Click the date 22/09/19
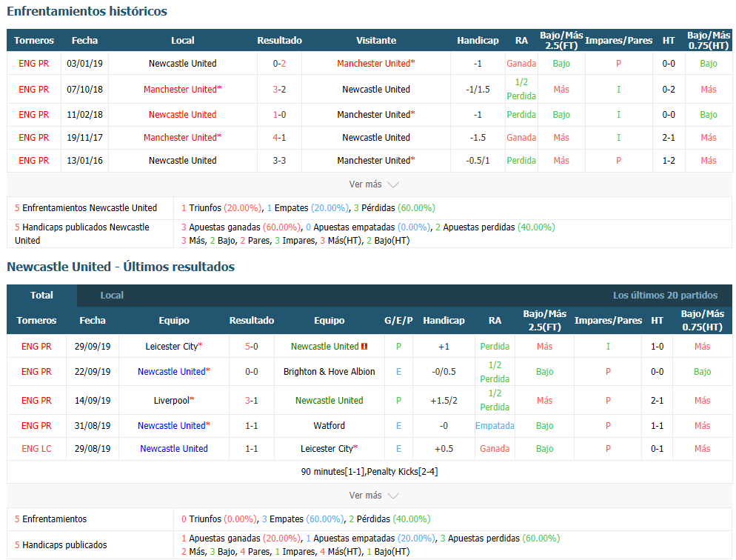Image resolution: width=736 pixels, height=560 pixels. coord(93,372)
